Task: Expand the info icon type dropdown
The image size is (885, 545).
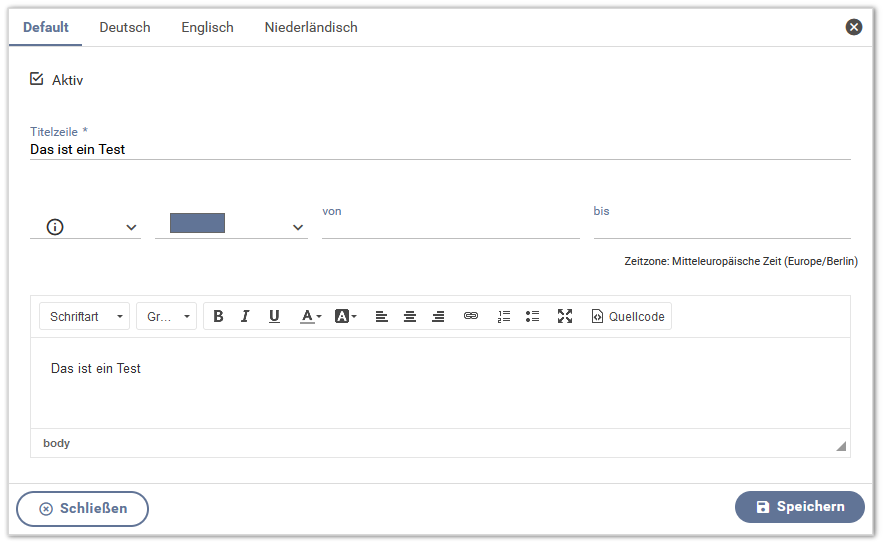Action: tap(86, 227)
